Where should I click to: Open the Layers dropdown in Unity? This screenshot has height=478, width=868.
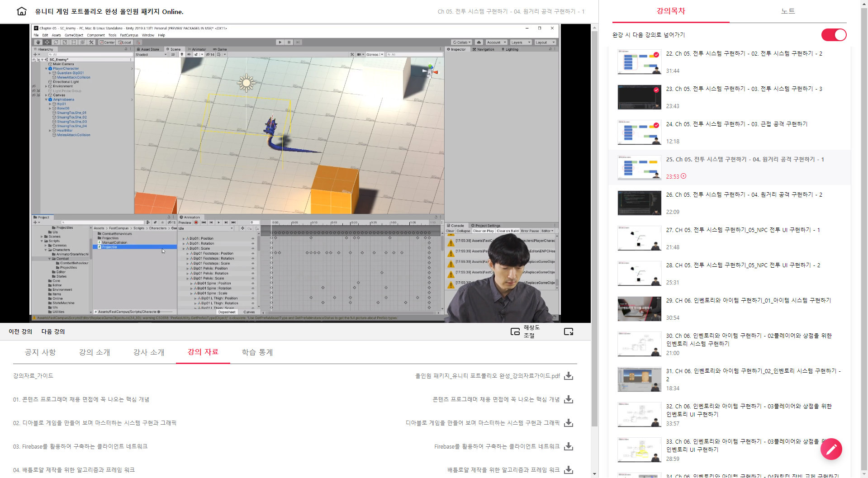tap(521, 42)
